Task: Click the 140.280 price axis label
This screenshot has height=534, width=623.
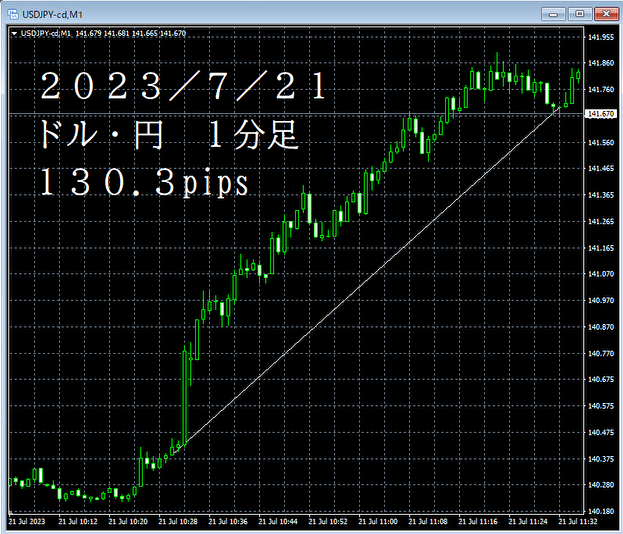Action: click(601, 485)
